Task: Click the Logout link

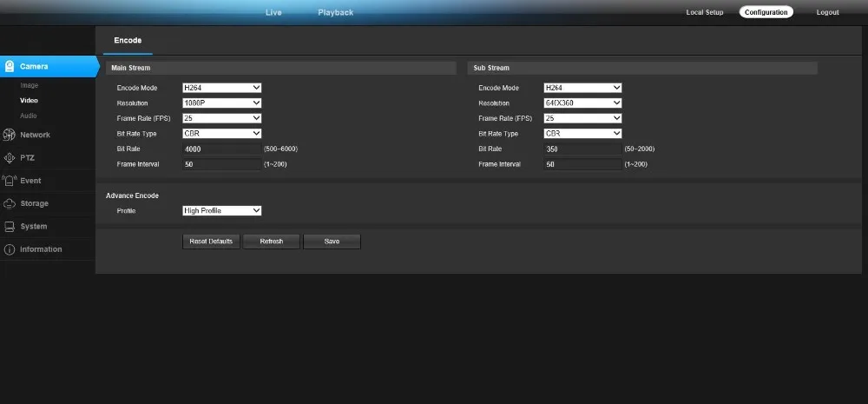Action: 827,12
